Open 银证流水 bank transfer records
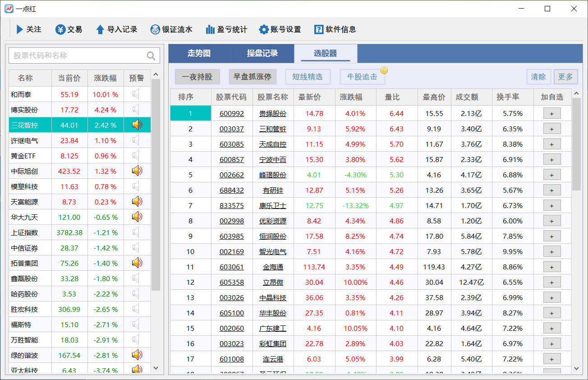 pyautogui.click(x=155, y=29)
